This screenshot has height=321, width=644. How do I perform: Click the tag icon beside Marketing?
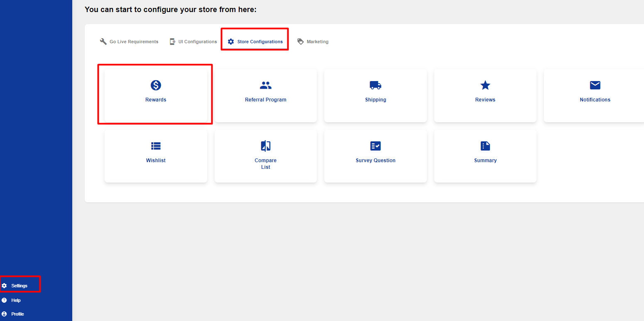(300, 41)
